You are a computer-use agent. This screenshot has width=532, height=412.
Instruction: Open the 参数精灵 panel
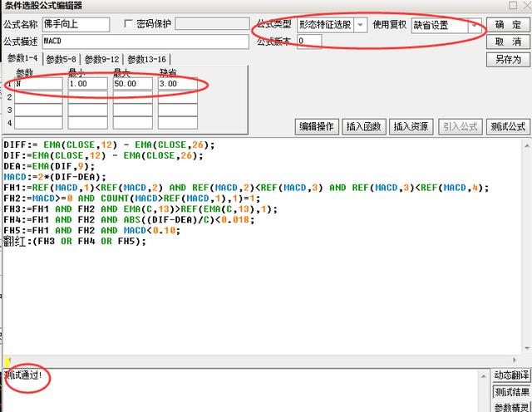click(x=511, y=407)
